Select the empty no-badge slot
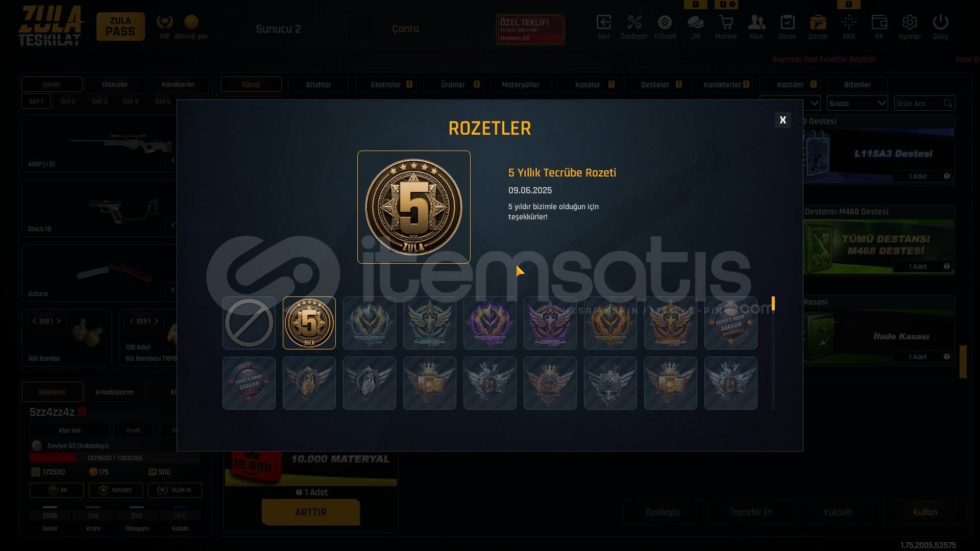The height and width of the screenshot is (551, 980). (x=249, y=323)
